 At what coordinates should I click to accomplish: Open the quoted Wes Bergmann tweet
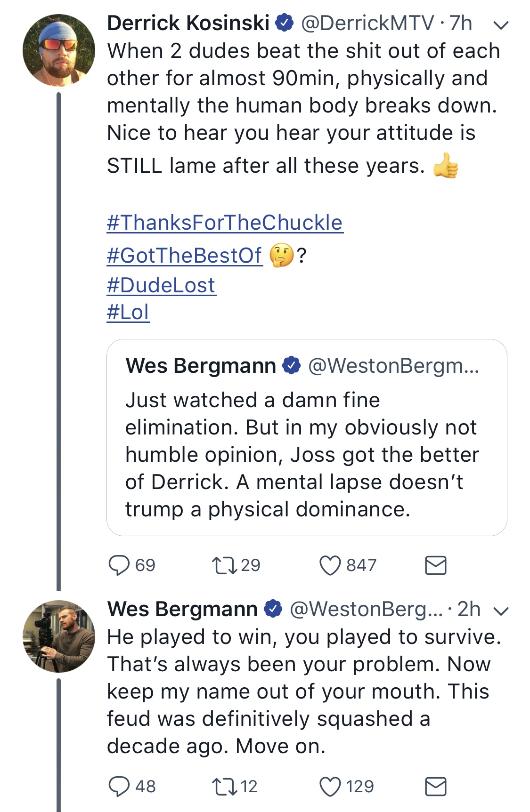click(x=307, y=437)
